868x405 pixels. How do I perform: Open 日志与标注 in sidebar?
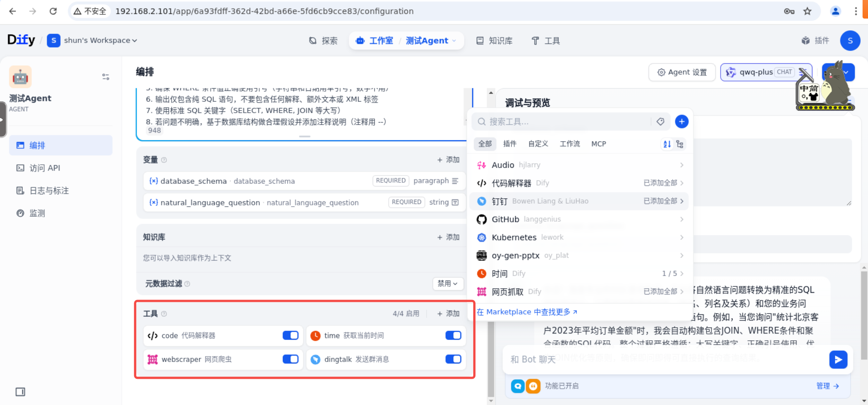(x=61, y=191)
